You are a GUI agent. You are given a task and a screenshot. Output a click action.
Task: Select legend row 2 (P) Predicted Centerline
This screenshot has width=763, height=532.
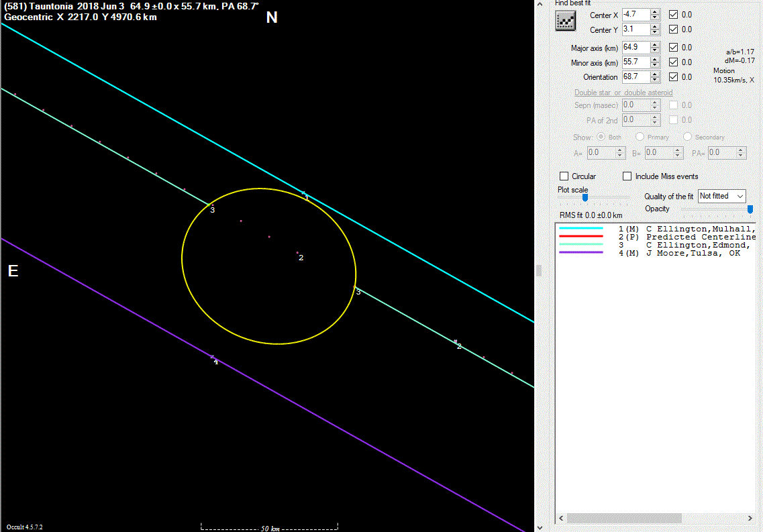tap(656, 237)
